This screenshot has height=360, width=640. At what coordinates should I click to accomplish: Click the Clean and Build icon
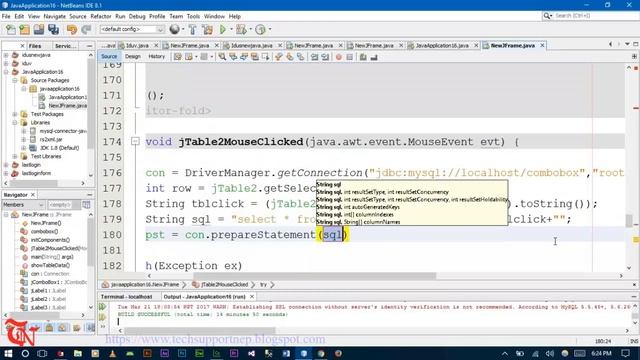click(207, 29)
